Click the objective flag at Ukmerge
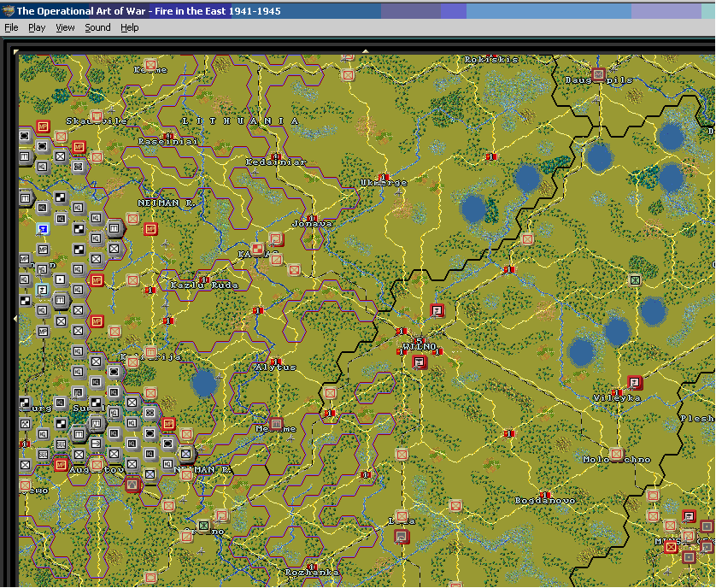716x588 pixels. click(x=384, y=177)
